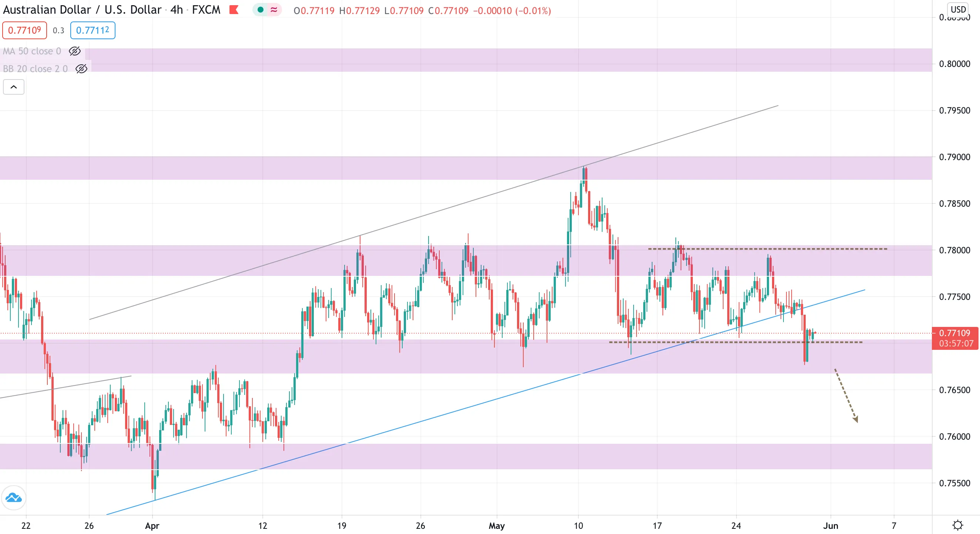
Task: Click the 10 date label on time axis
Action: 578,525
